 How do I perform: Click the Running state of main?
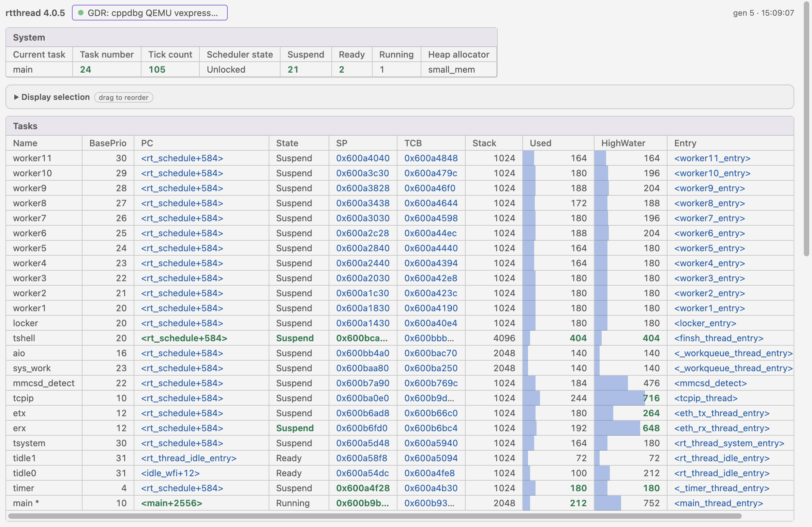point(293,503)
